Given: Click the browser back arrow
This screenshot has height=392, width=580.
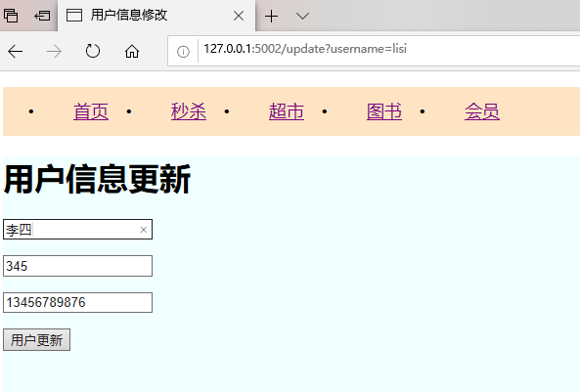Looking at the screenshot, I should [x=16, y=52].
